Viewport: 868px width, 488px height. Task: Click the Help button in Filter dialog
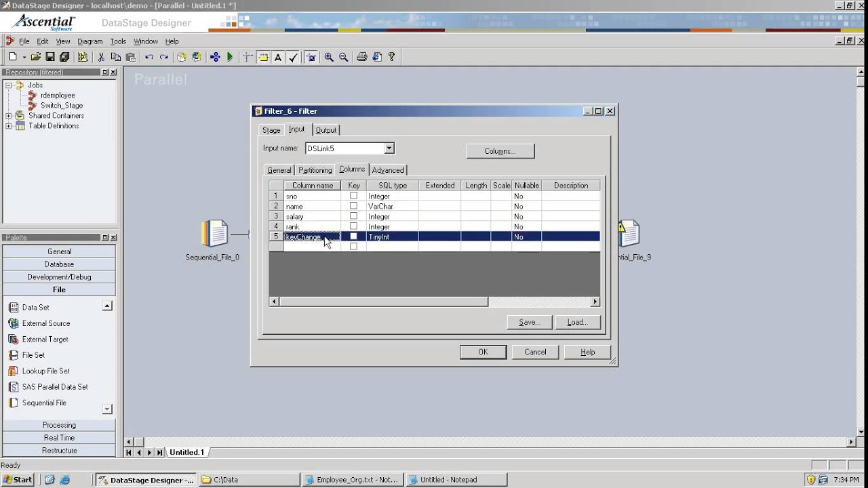click(x=588, y=352)
